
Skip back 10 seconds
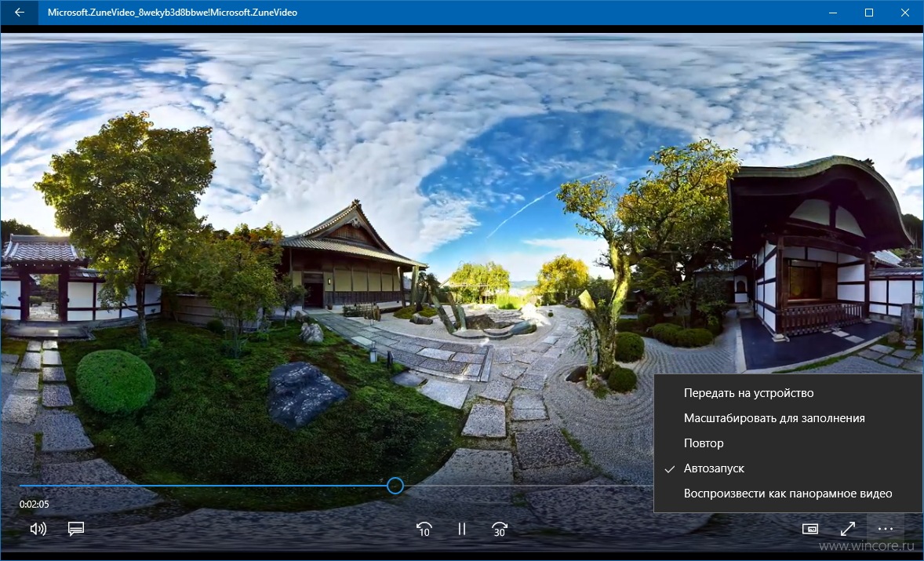pos(424,529)
